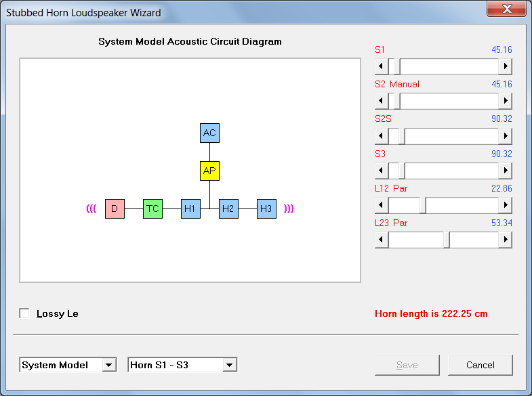
Task: Enable the Lossy Le checkbox
Action: coord(24,313)
